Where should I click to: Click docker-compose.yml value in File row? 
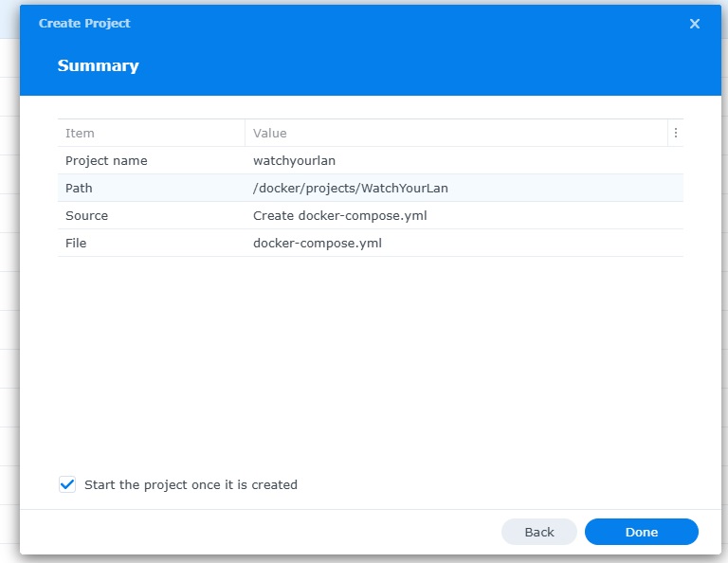(x=317, y=244)
